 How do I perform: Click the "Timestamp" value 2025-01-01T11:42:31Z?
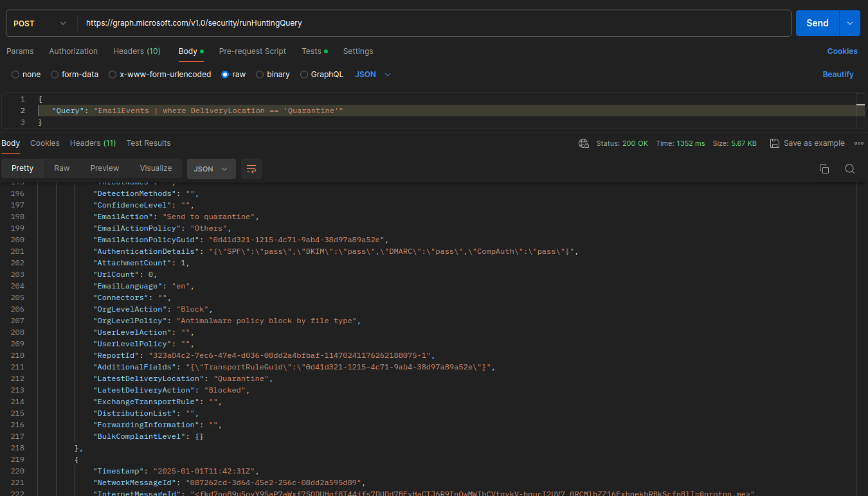(205, 471)
